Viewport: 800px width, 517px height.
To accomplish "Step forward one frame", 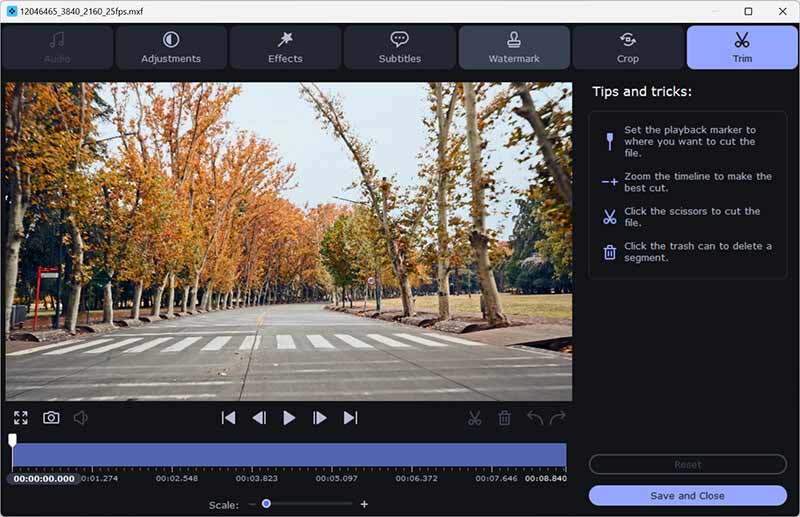I will pyautogui.click(x=319, y=418).
